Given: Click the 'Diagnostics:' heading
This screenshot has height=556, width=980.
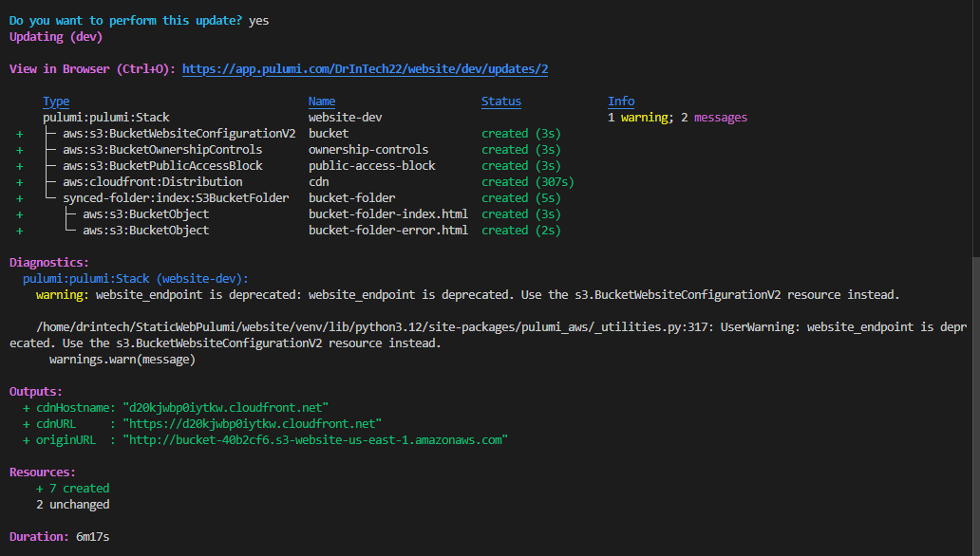Looking at the screenshot, I should coord(49,263).
